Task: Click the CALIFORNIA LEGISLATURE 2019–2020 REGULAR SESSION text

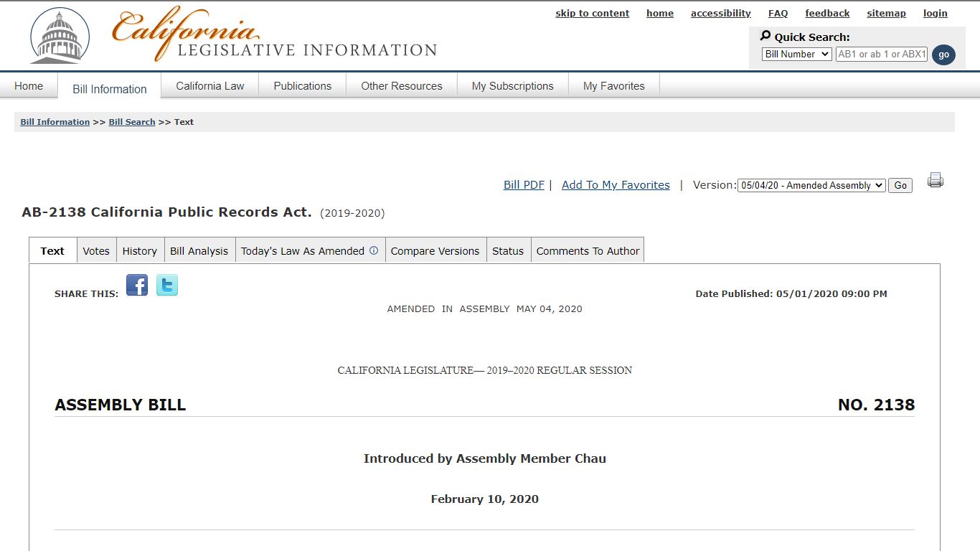Action: coord(485,371)
